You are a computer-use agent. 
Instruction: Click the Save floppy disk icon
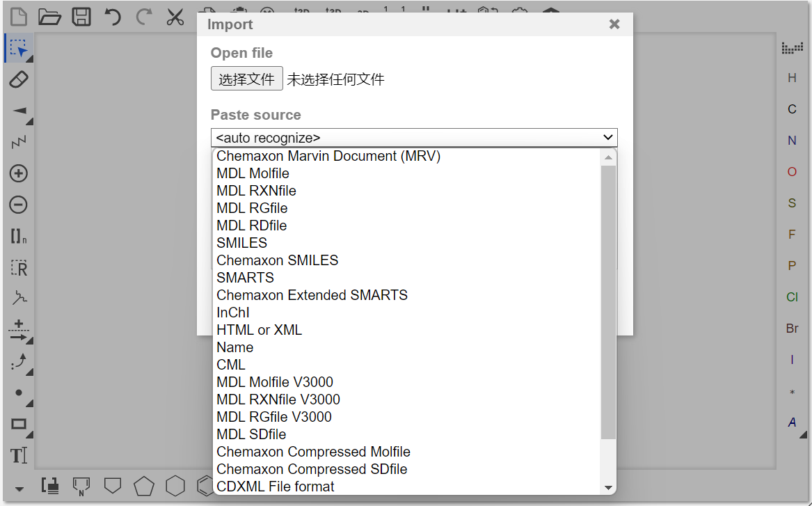(x=81, y=17)
